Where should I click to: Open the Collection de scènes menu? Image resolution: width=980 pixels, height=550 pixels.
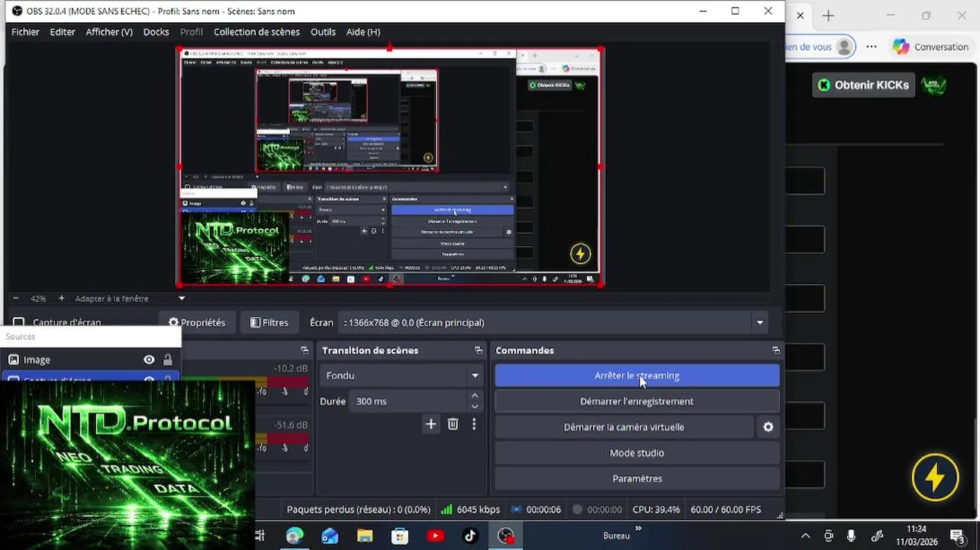[x=256, y=31]
